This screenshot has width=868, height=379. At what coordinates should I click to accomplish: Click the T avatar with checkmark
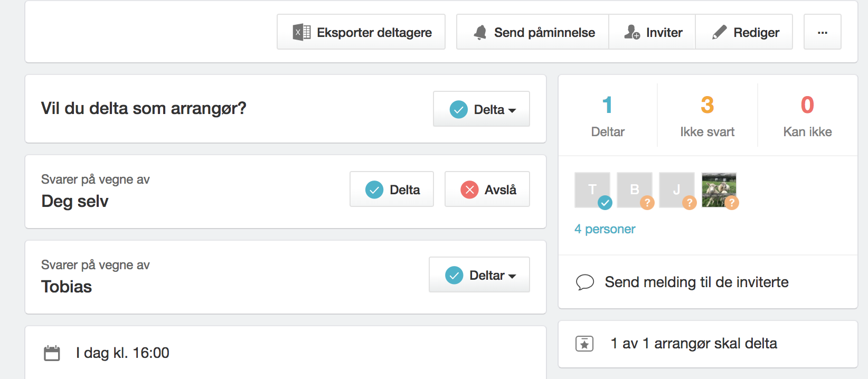coord(593,191)
